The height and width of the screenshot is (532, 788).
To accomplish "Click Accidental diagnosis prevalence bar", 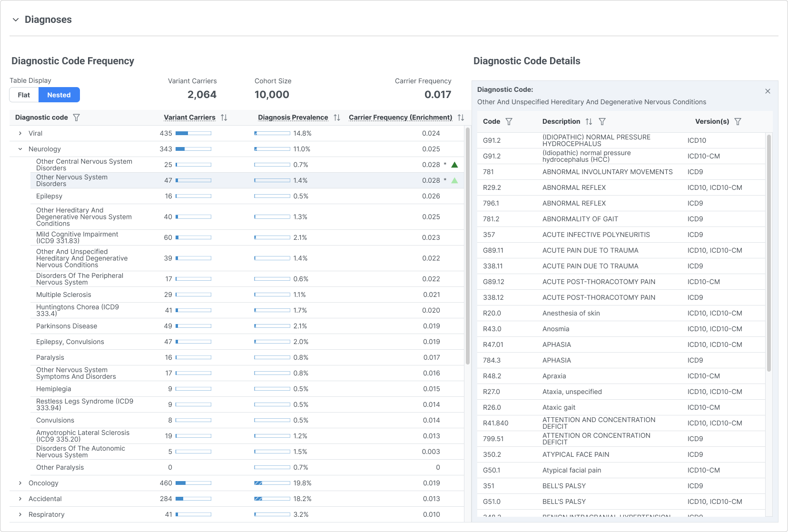I will click(x=272, y=499).
